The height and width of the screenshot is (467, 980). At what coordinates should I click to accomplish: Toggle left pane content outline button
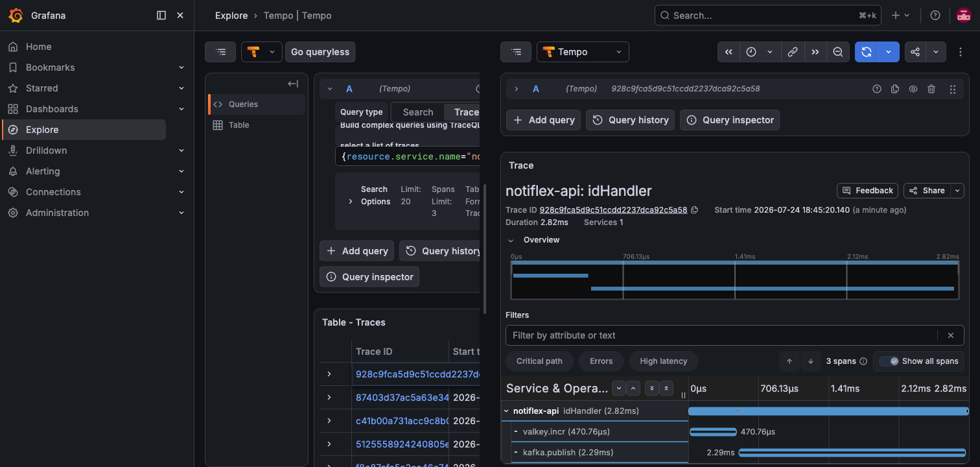click(220, 52)
